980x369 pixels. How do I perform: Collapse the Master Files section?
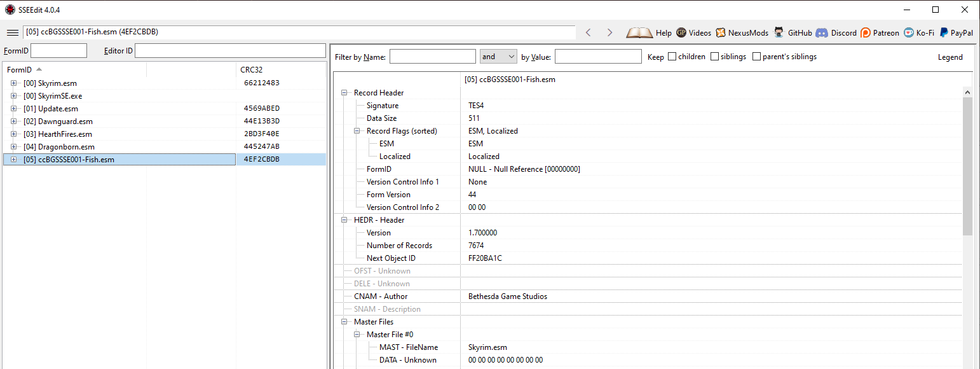tap(344, 322)
